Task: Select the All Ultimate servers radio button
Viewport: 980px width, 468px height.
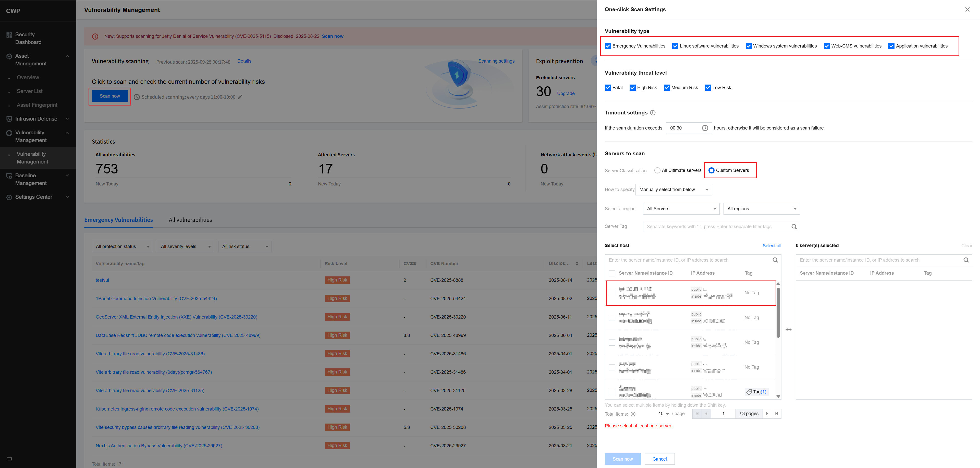Action: click(657, 170)
